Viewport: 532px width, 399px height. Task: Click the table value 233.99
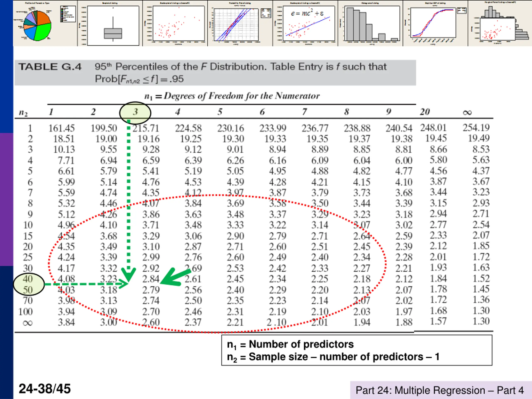click(x=273, y=128)
